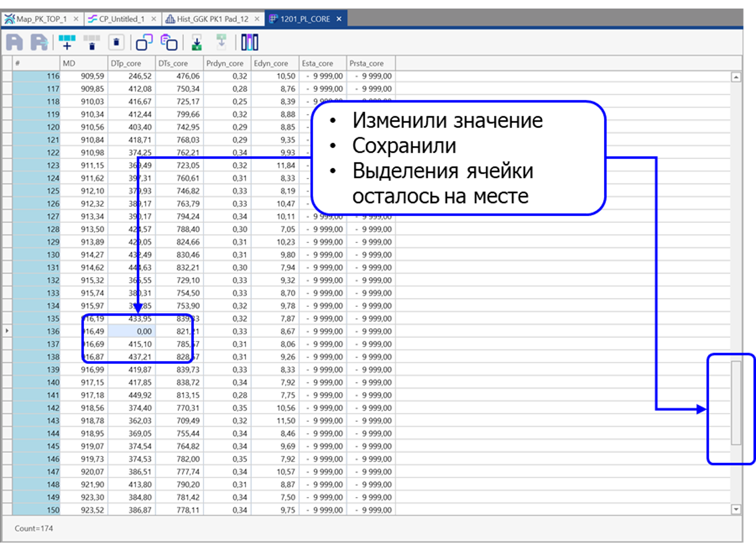756x555 pixels.
Task: Select row number 116
Action: pos(36,76)
